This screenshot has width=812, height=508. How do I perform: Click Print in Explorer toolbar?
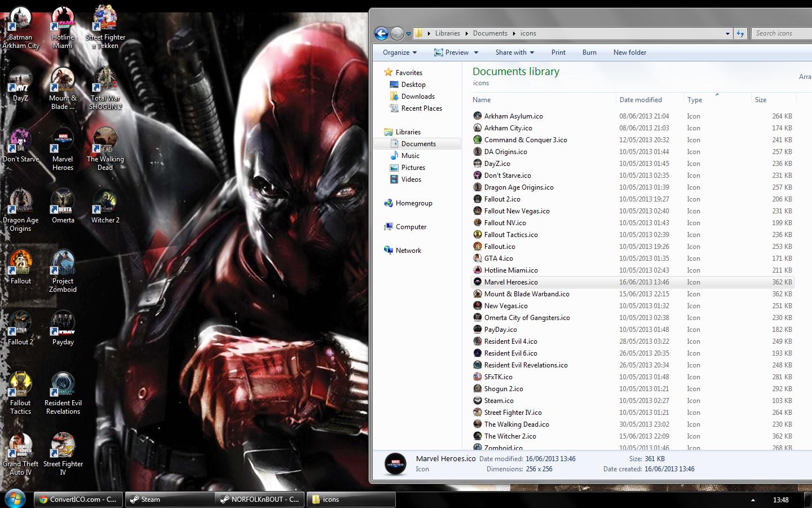click(x=558, y=52)
